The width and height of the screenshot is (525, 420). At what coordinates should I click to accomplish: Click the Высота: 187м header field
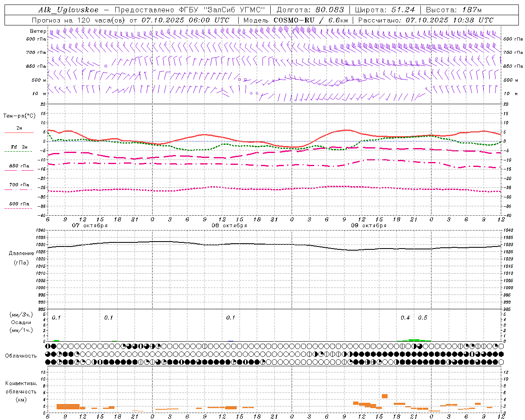pos(454,10)
